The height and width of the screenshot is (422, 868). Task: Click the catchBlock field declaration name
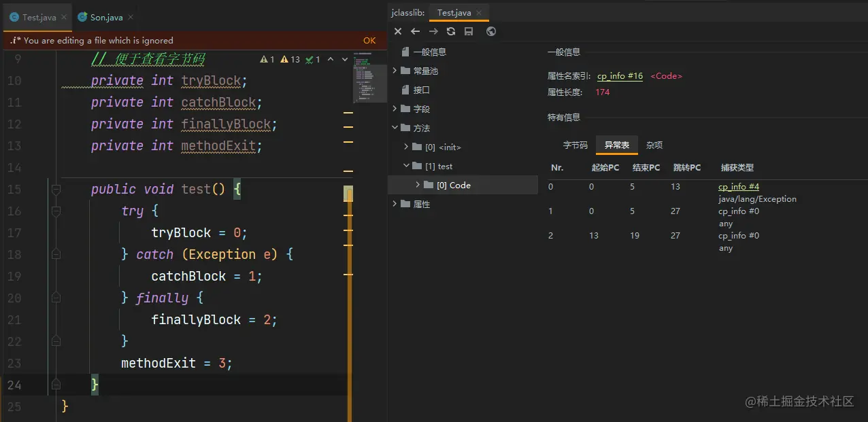click(218, 102)
